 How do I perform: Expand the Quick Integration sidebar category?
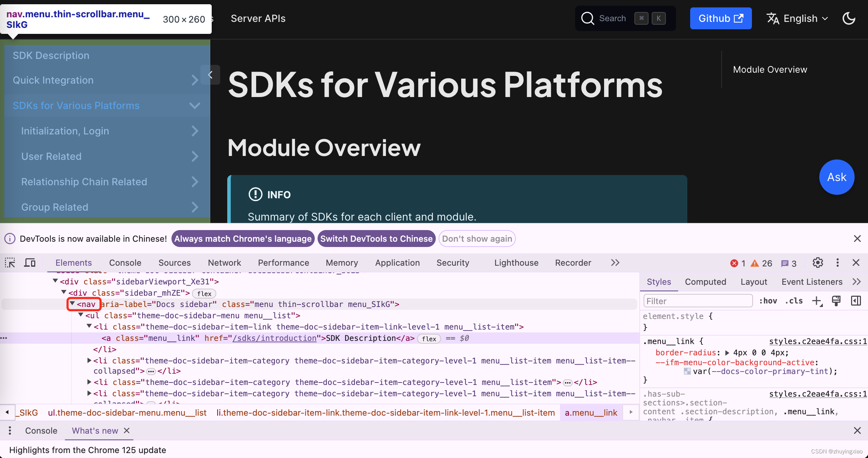[x=194, y=80]
